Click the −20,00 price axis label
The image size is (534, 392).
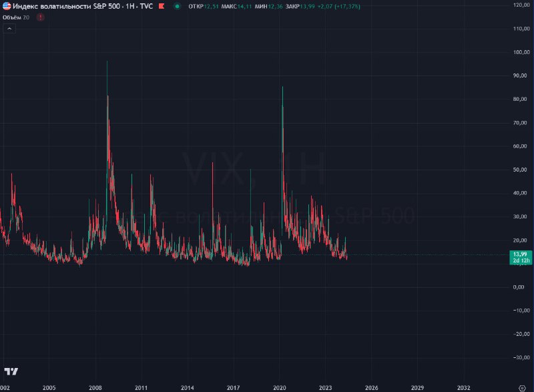(521, 334)
